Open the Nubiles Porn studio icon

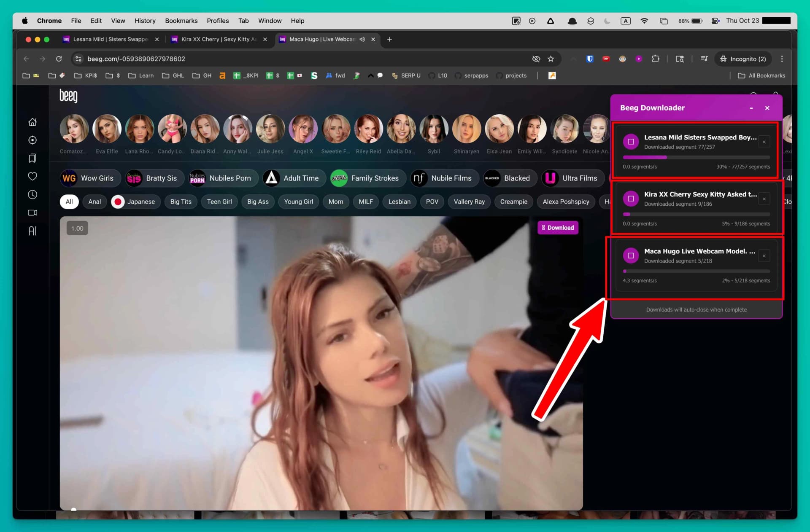197,178
